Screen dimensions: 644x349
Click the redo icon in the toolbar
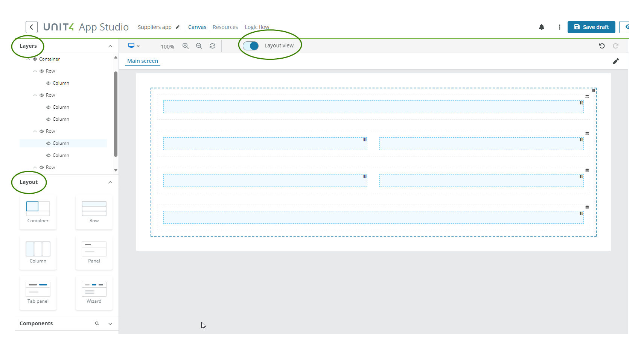tap(615, 46)
